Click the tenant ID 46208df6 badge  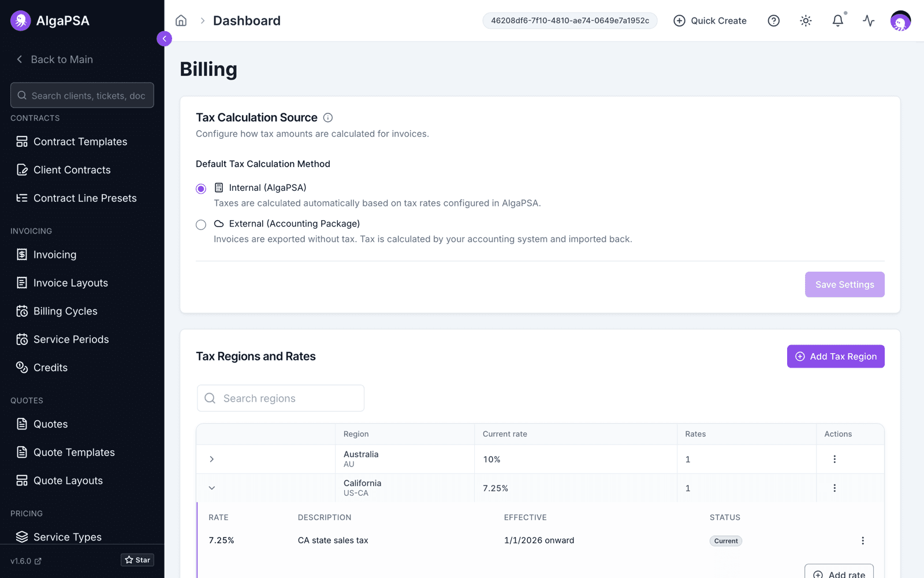tap(570, 21)
